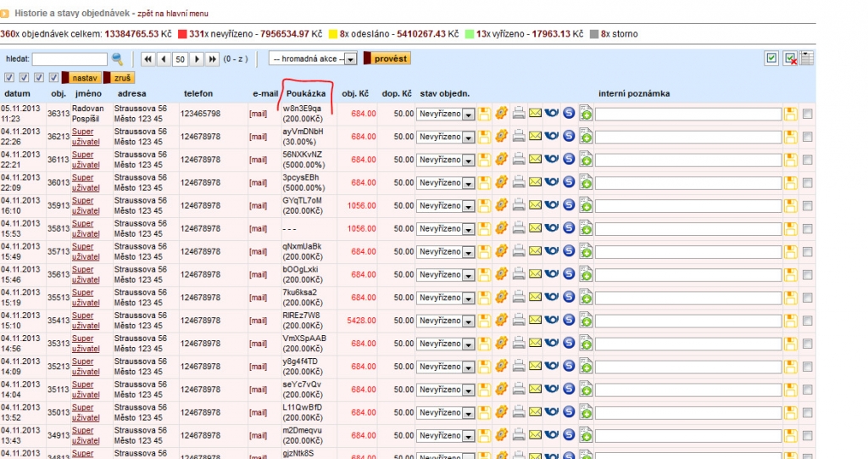Click the green vyřízeno legend square
Viewport: 868px width, 459px height.
click(470, 35)
